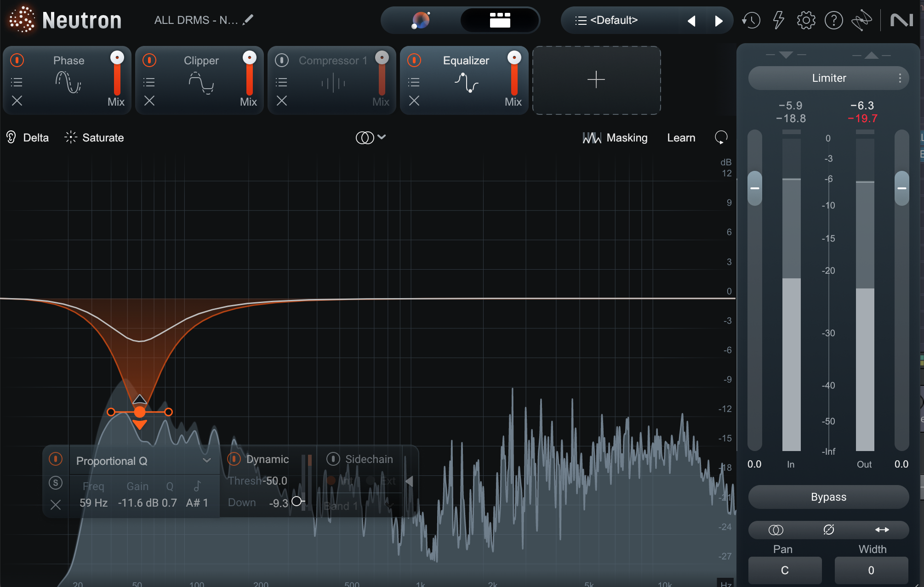The width and height of the screenshot is (924, 587).
Task: Click the Masking meter icon
Action: point(592,138)
